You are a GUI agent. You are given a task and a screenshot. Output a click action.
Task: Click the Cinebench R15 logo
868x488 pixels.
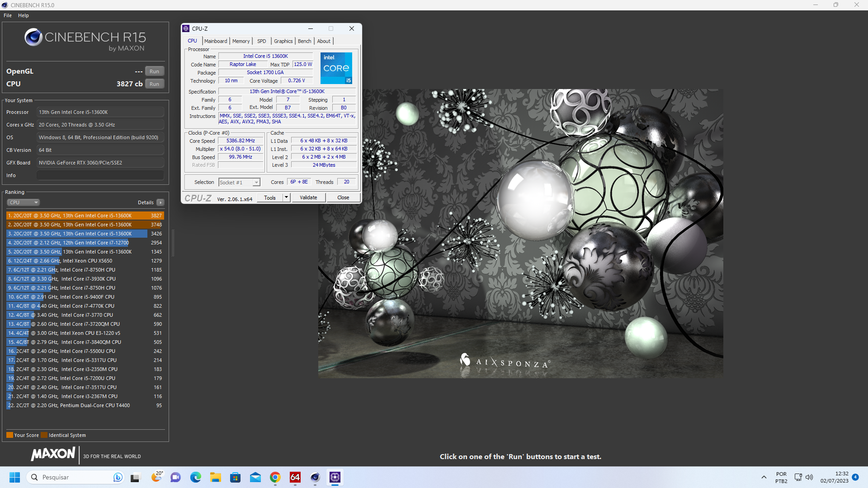pos(85,39)
